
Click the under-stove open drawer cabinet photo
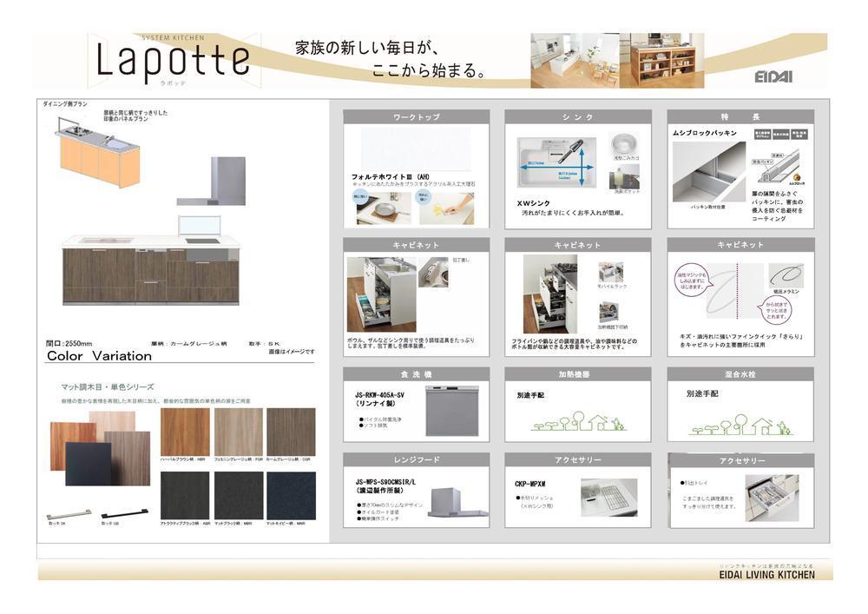550,294
